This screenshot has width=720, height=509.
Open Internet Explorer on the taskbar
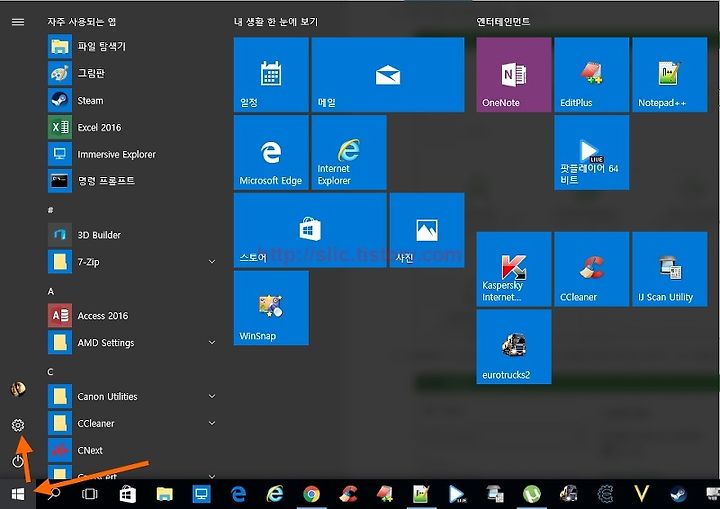275,494
